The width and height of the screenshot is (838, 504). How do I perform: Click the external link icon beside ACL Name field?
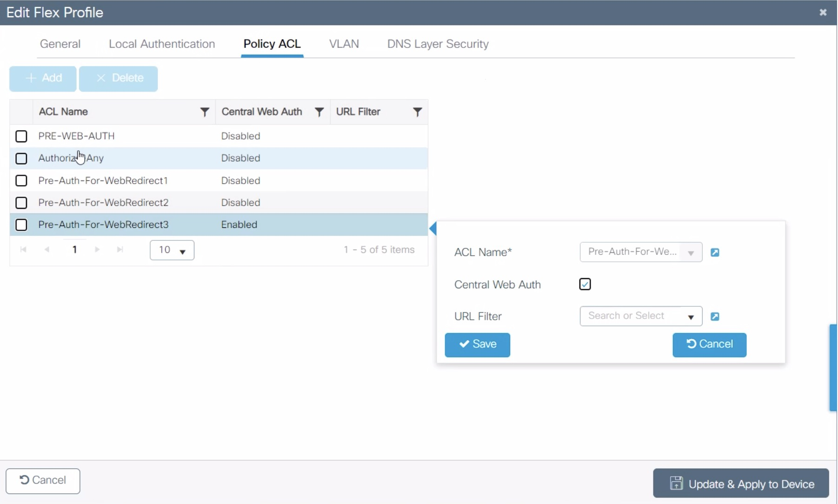(x=715, y=252)
